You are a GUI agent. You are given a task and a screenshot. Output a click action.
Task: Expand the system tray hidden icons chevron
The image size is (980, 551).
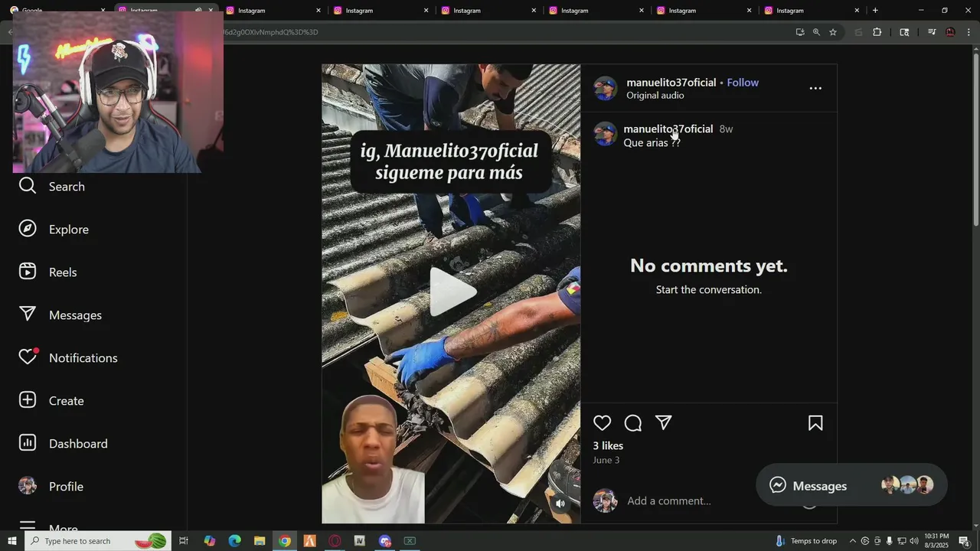[x=852, y=541]
